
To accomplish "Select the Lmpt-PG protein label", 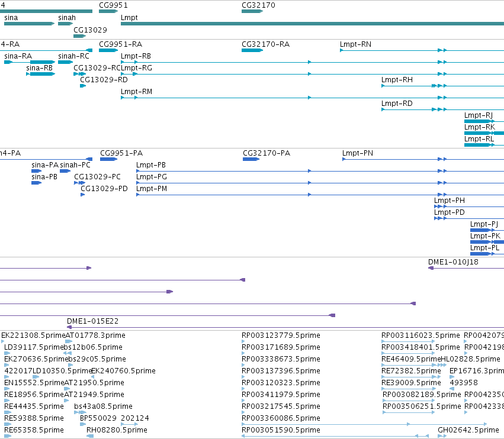I will tap(152, 177).
